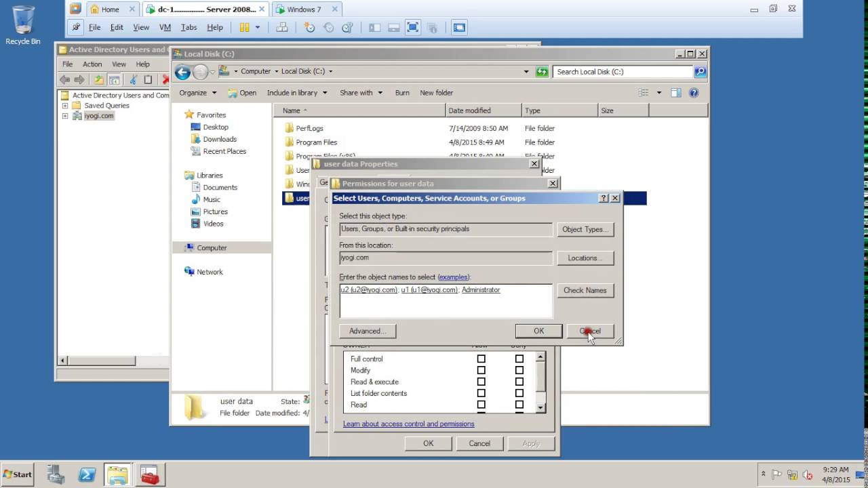Viewport: 868px width, 488px height.
Task: Select Downloads under Favorites
Action: pos(220,140)
